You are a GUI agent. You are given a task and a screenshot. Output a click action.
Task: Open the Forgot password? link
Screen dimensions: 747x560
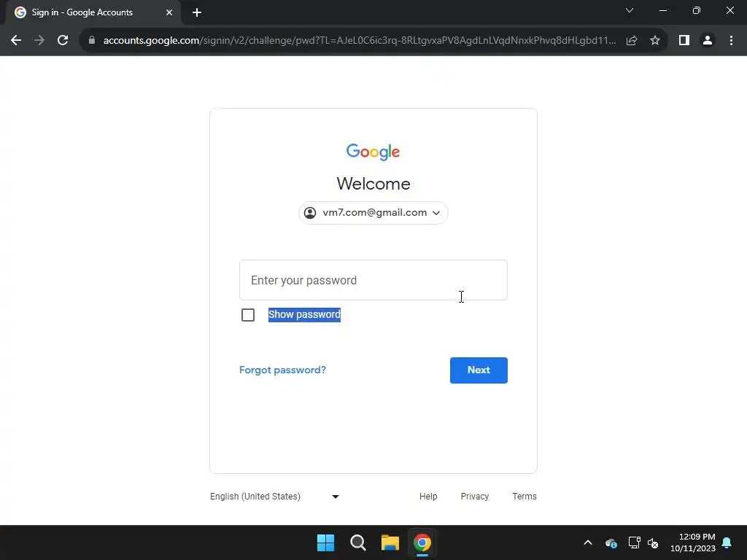[282, 370]
